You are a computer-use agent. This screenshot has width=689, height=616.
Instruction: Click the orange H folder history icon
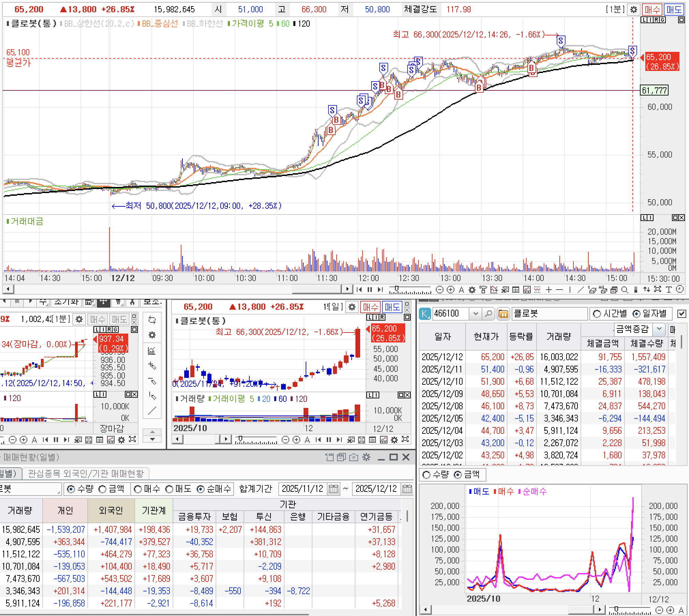tap(503, 313)
